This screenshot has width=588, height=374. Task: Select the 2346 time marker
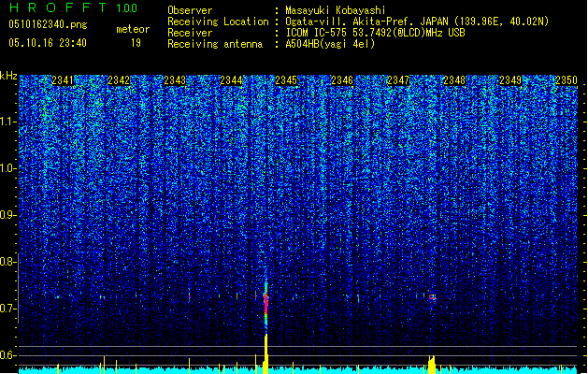(342, 80)
